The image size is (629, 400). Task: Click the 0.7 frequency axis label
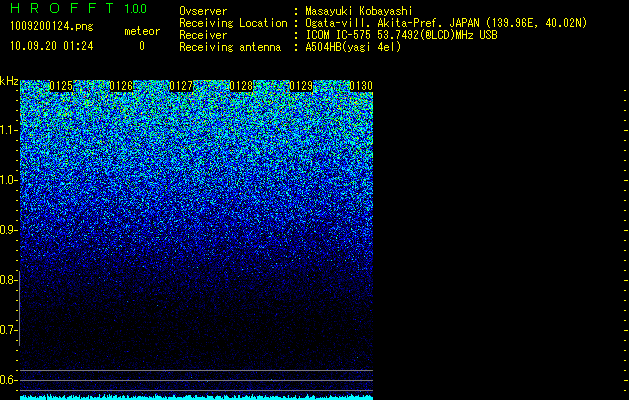[x=8, y=330]
